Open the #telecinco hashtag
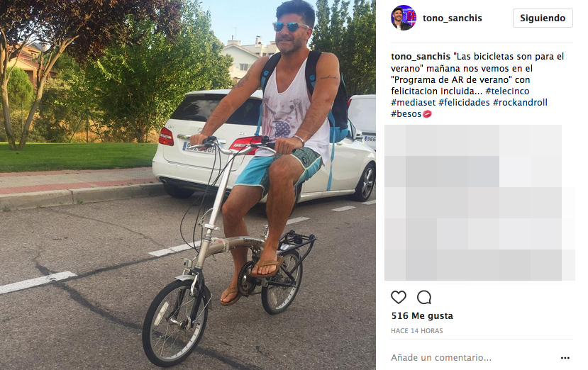Viewport: 588px width, 370px height. tap(507, 91)
